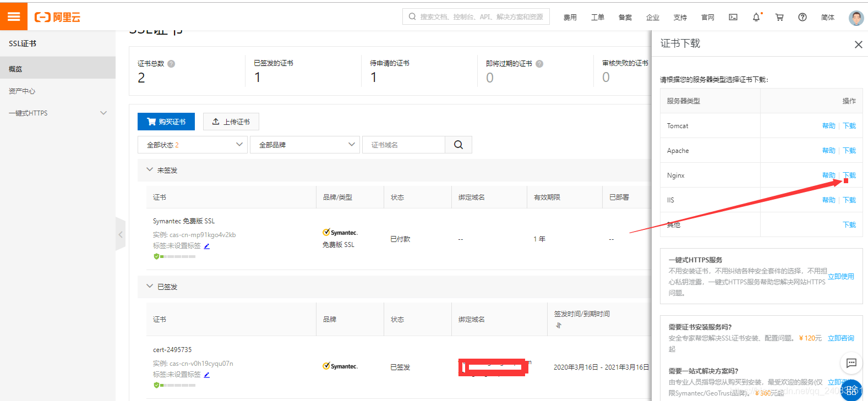Open help for Tomcat
This screenshot has height=401, width=868.
pos(828,126)
